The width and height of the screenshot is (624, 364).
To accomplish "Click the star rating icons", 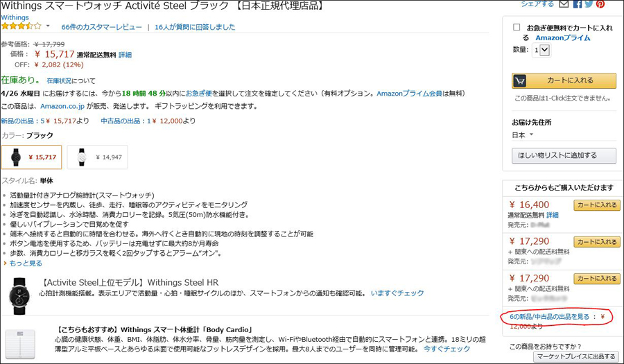I will [x=21, y=26].
